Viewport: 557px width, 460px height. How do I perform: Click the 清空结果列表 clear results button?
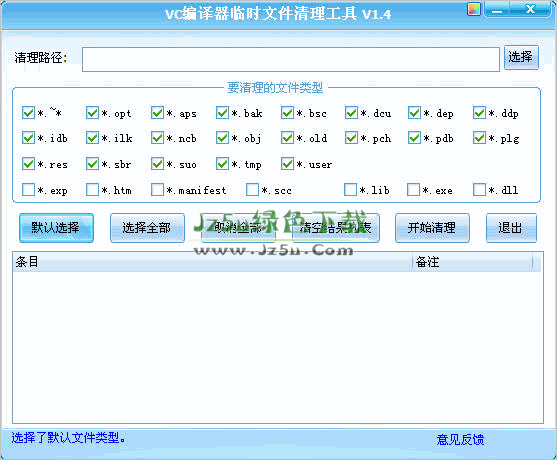[x=336, y=228]
